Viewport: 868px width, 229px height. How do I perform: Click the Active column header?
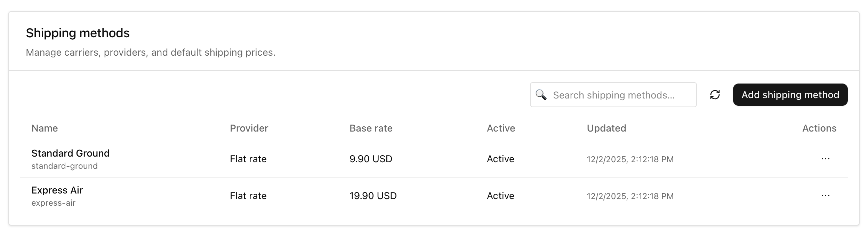(x=501, y=128)
